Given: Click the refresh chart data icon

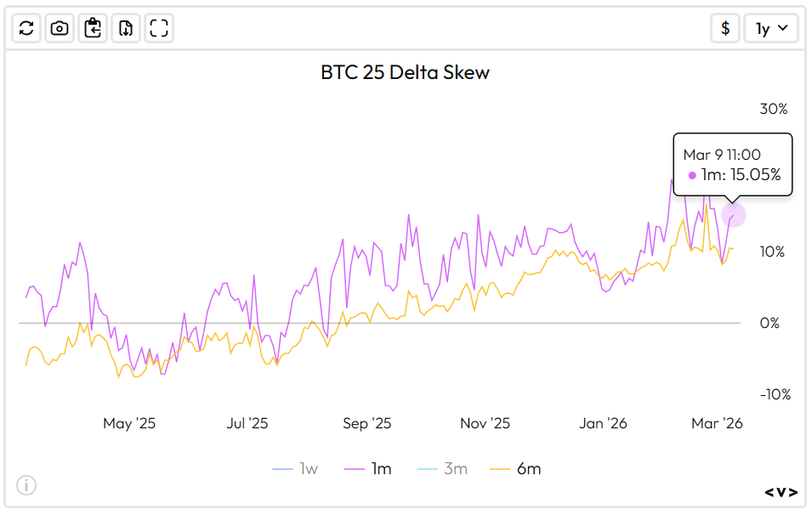Looking at the screenshot, I should [x=26, y=28].
